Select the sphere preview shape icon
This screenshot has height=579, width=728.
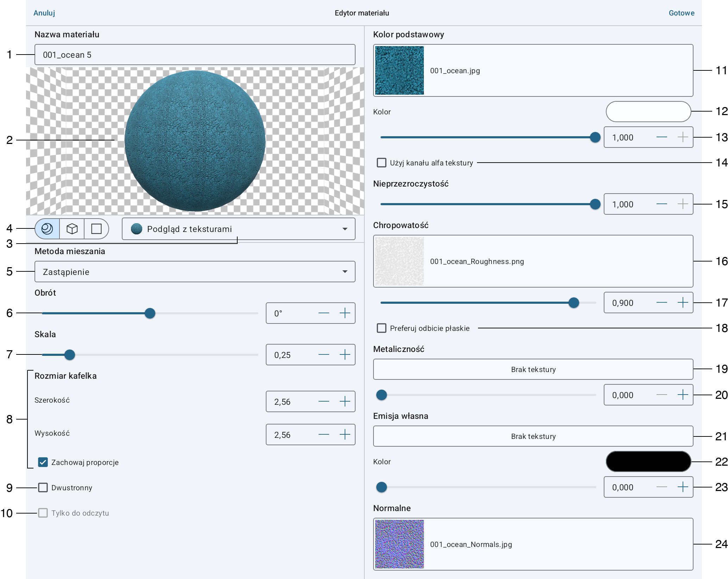[47, 229]
